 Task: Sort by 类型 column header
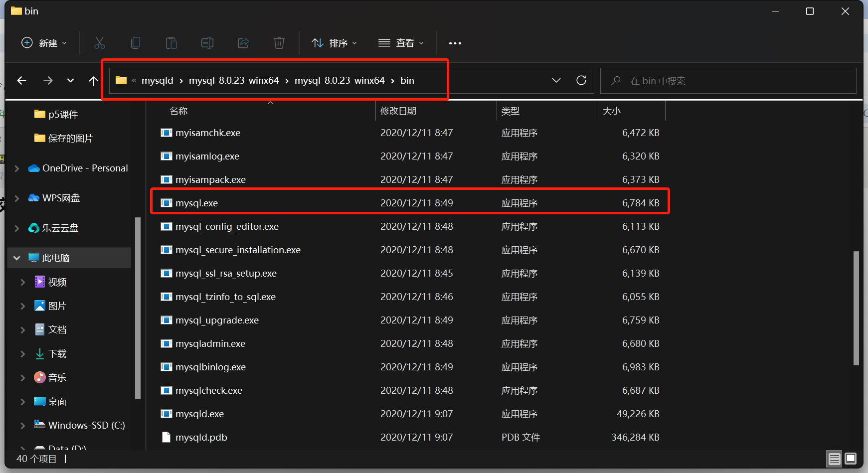point(511,111)
